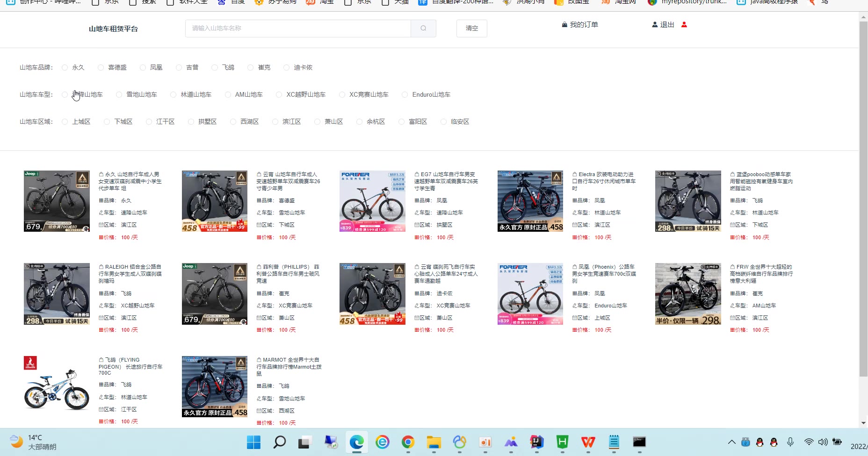Click 凤凰 Phoenix 公路车 bike thumbnail
Screen dimensions: 868x456
[x=530, y=294]
